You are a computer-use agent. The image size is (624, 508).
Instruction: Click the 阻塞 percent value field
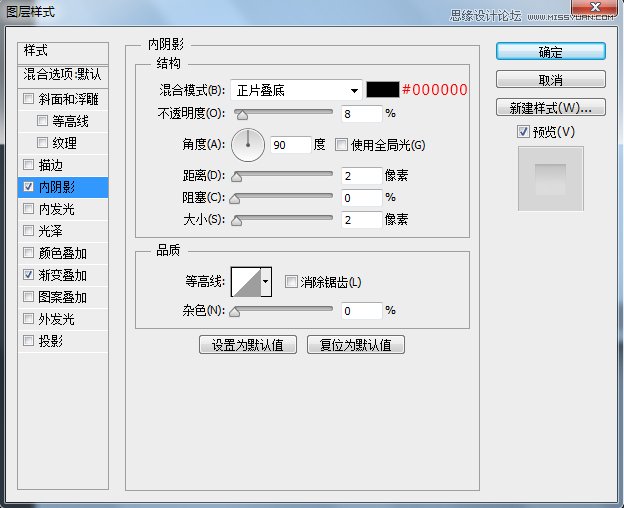(x=361, y=198)
